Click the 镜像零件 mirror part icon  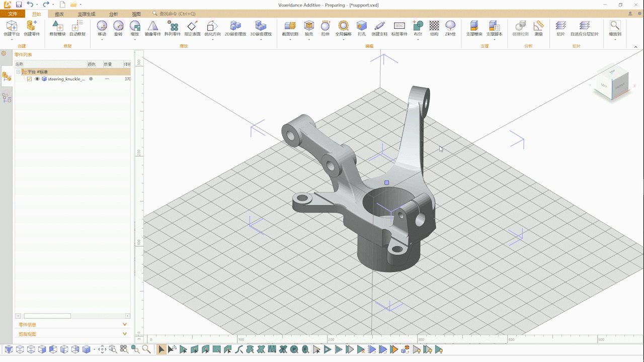click(x=152, y=26)
